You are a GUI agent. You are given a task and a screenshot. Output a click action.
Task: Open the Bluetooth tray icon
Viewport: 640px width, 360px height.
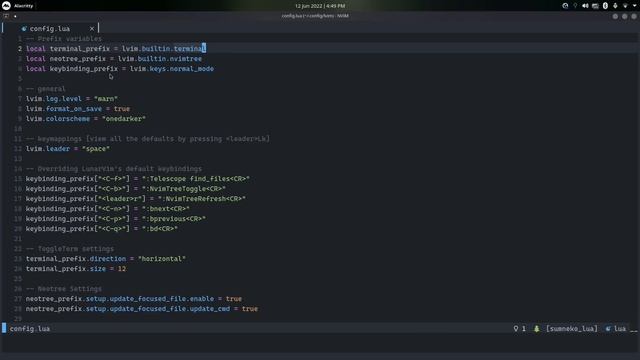[x=605, y=6]
